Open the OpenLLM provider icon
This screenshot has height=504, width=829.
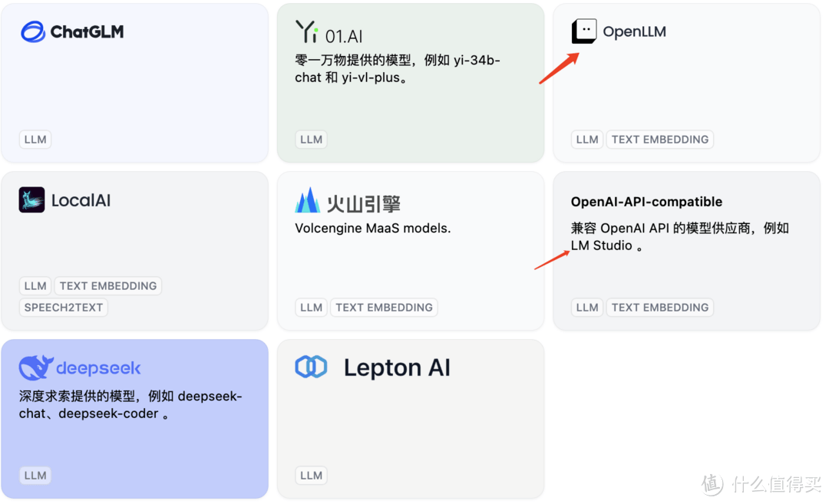coord(583,31)
